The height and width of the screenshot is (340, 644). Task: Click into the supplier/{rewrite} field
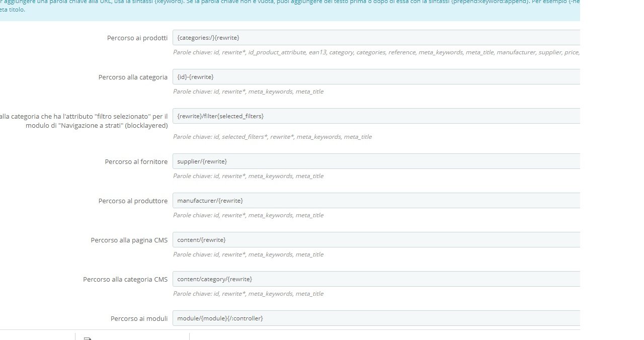point(376,161)
